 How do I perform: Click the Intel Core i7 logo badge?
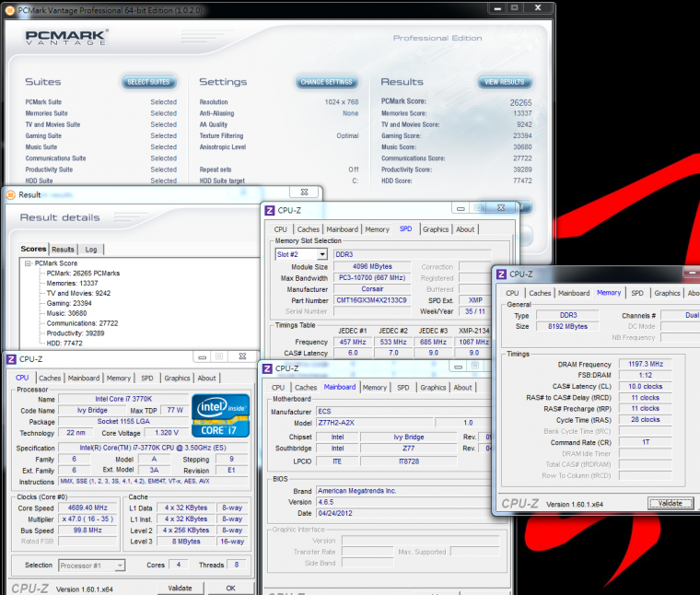(x=219, y=415)
